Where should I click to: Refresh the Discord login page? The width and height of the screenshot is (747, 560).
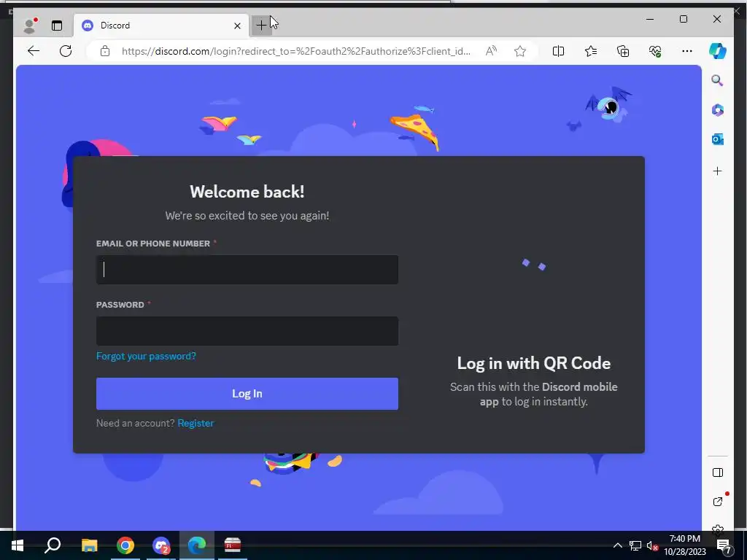pos(66,51)
